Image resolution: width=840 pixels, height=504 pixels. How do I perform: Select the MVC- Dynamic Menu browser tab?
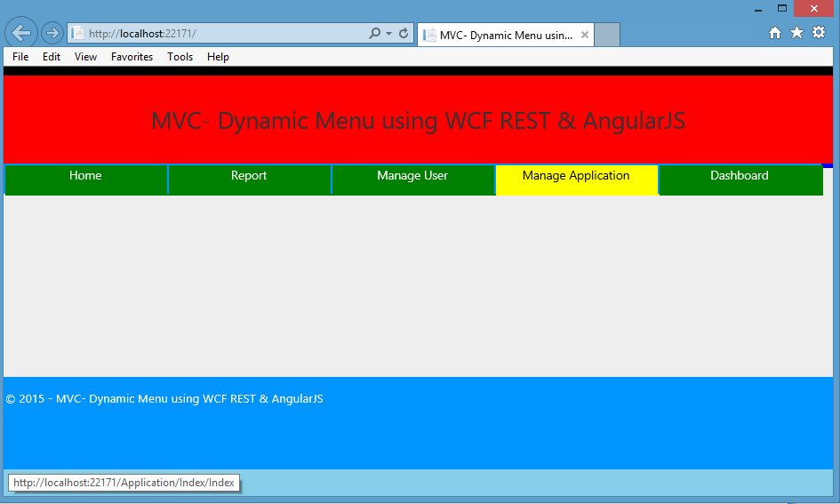505,35
